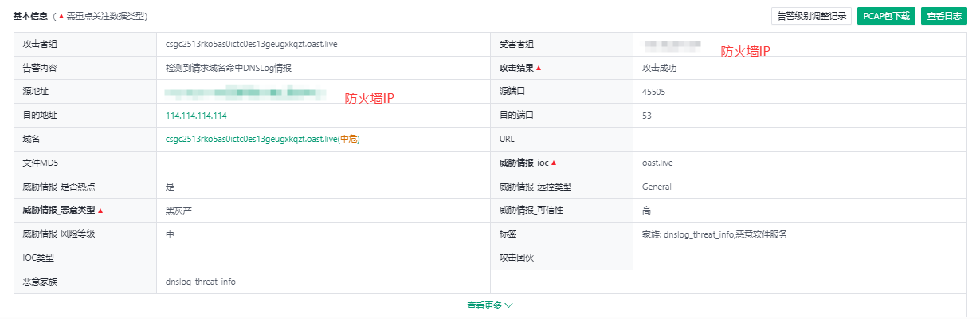This screenshot has width=980, height=319.
Task: Select 目的端口 value 53
Action: (x=647, y=116)
